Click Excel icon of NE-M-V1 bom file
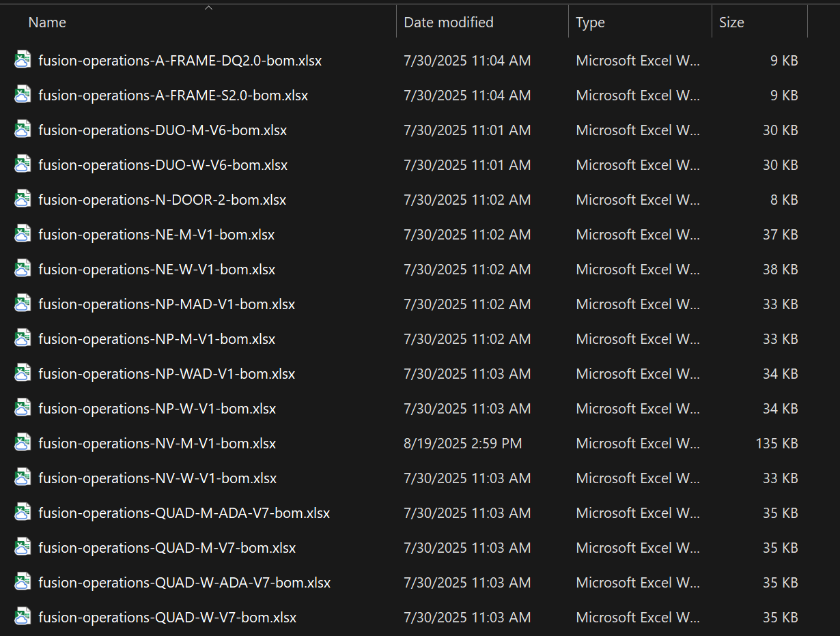Screen dimensions: 840x636 tap(23, 234)
